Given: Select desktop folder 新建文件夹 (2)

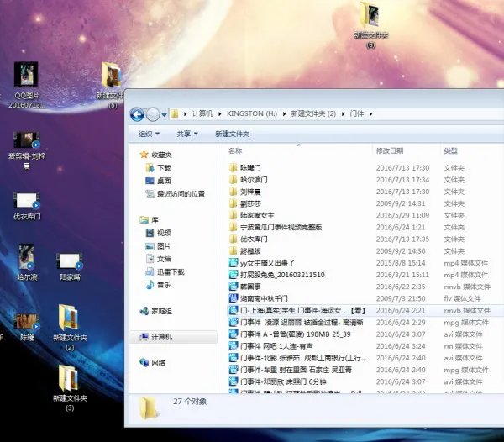Looking at the screenshot, I should coord(70,328).
